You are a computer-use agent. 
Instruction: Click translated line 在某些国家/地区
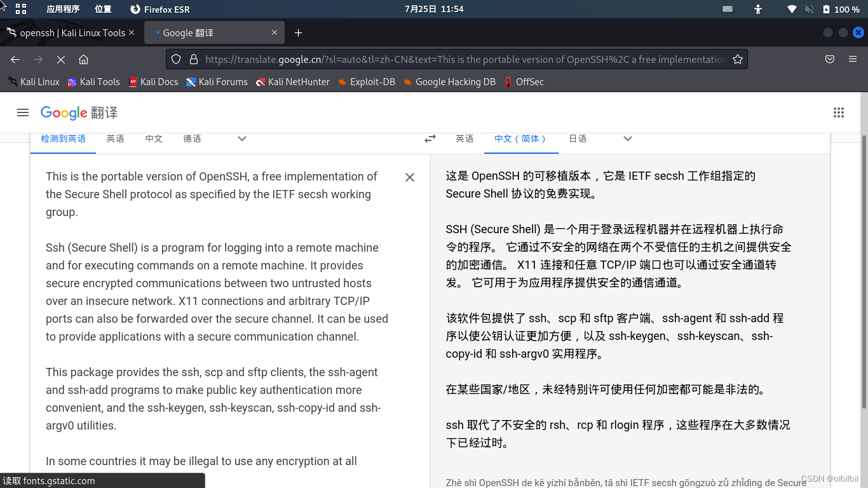coord(606,390)
